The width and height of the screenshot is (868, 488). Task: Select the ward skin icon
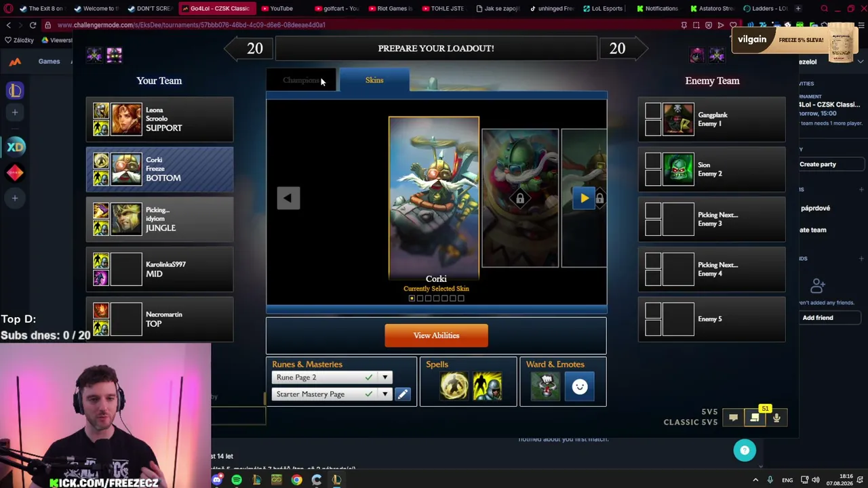[545, 386]
